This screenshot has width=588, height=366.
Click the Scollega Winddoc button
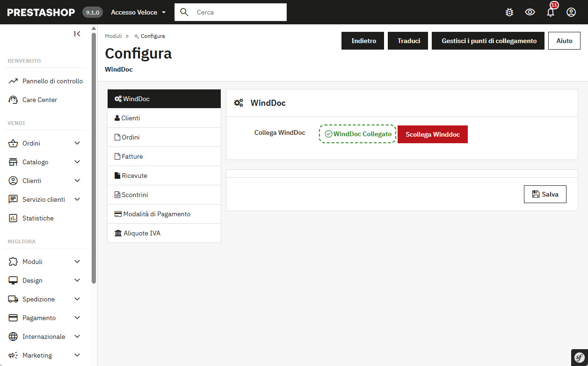(x=433, y=134)
